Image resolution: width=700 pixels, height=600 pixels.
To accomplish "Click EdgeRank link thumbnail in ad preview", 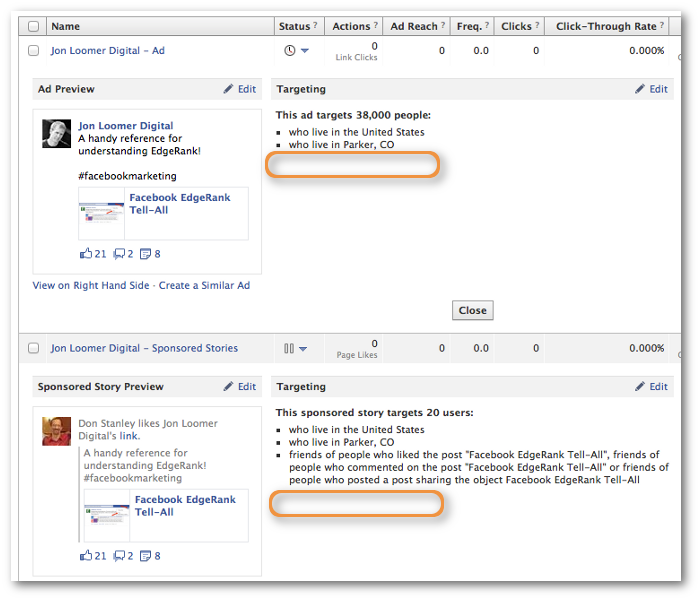I will 102,213.
